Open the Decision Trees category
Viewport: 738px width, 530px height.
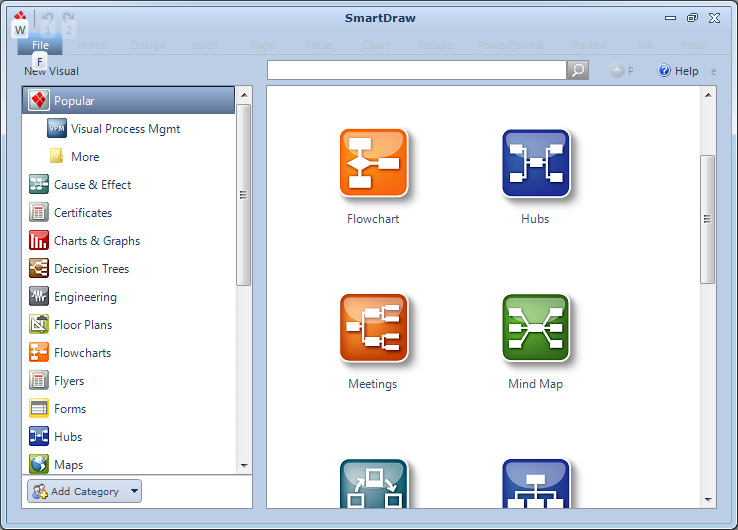[x=91, y=269]
